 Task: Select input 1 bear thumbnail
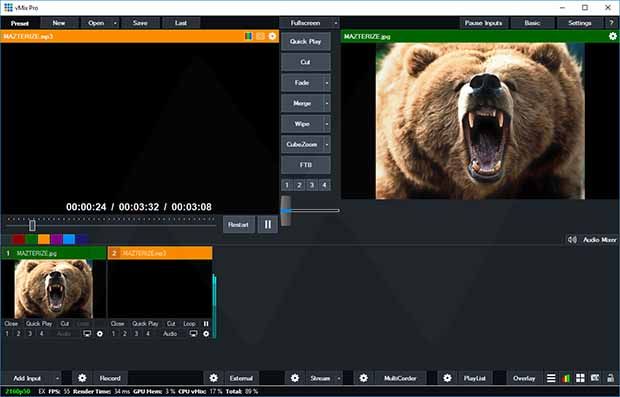tap(53, 289)
